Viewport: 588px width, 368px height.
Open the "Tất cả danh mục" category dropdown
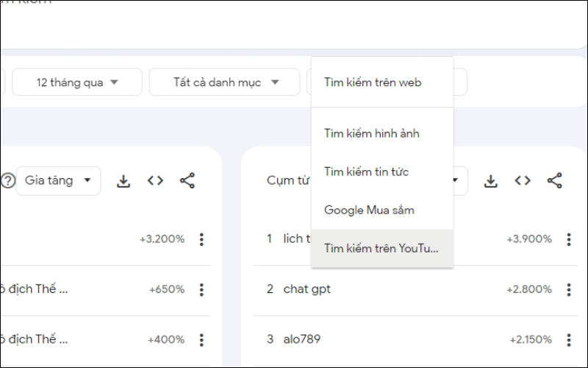(x=226, y=82)
